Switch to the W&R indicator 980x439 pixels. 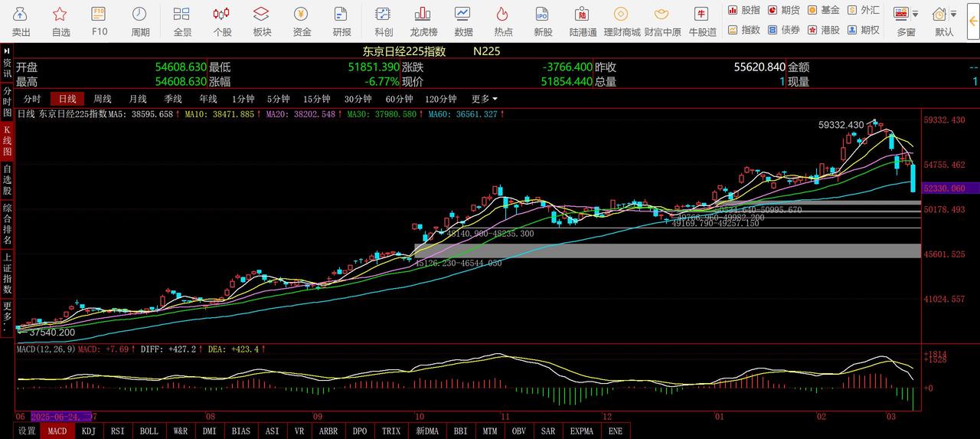[x=181, y=431]
